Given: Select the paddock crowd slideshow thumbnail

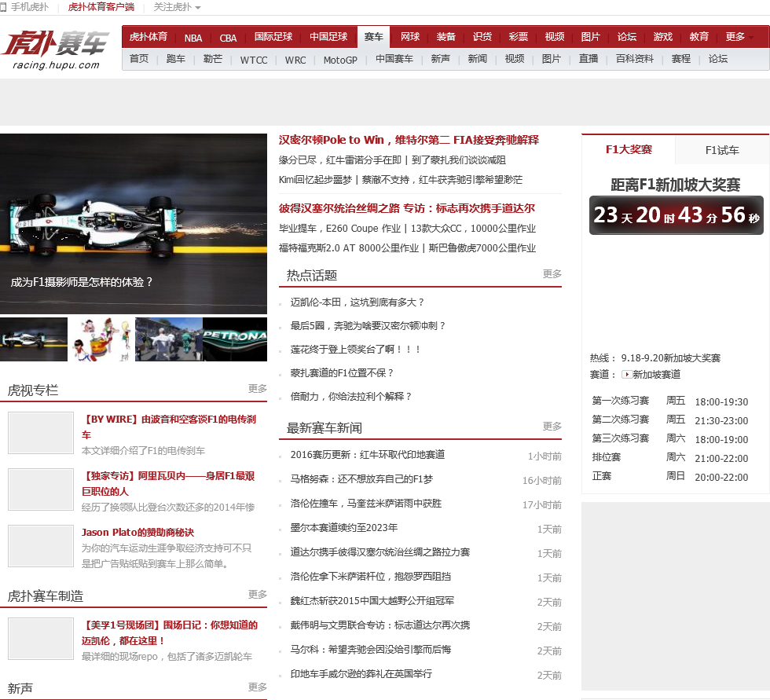Looking at the screenshot, I should pyautogui.click(x=168, y=339).
